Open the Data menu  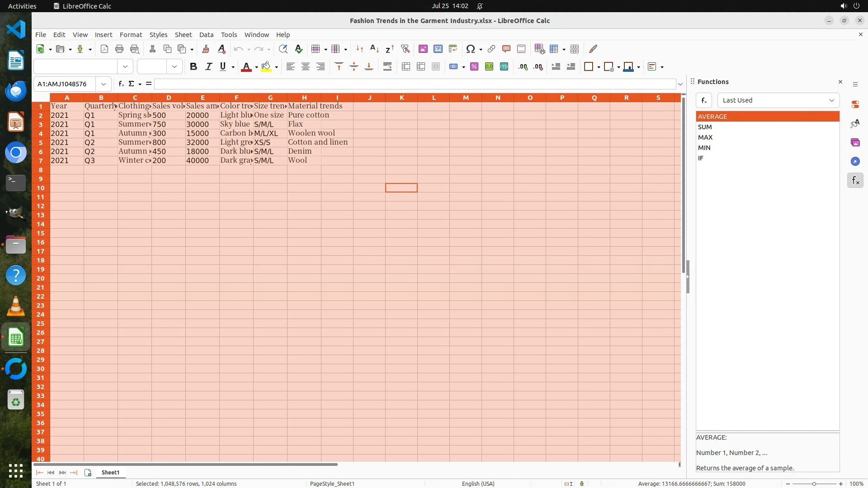pyautogui.click(x=206, y=35)
